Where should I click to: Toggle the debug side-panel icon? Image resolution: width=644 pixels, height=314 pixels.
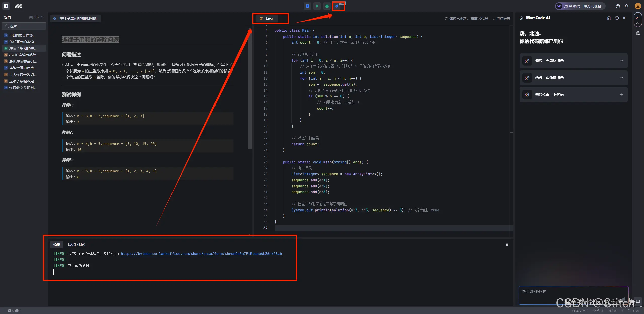point(638,33)
